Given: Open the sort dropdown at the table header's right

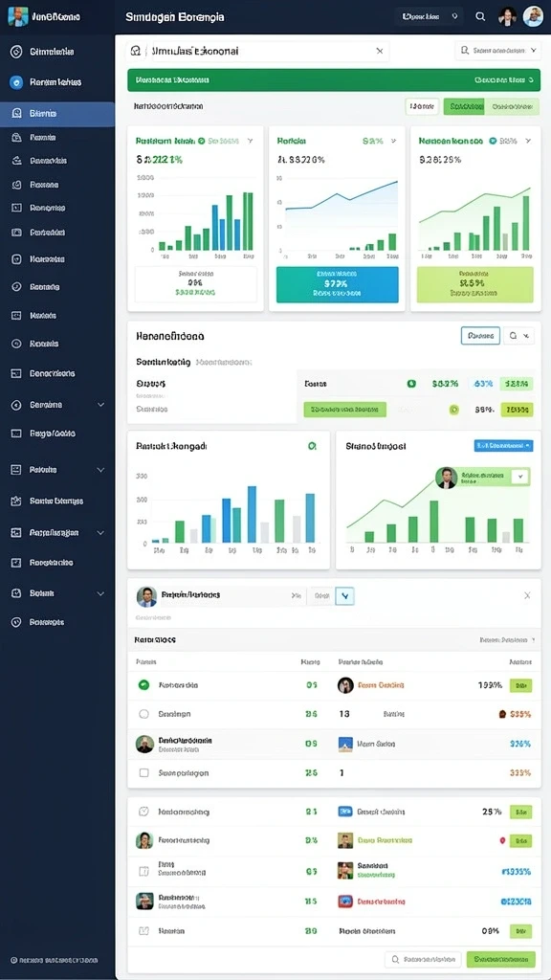Looking at the screenshot, I should (507, 640).
